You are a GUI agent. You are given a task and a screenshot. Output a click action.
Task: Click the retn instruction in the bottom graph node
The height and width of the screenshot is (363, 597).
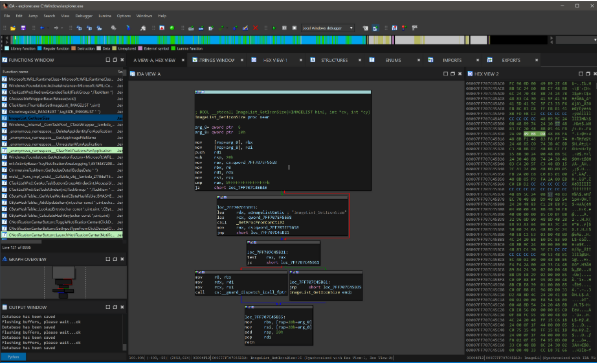pyautogui.click(x=249, y=342)
